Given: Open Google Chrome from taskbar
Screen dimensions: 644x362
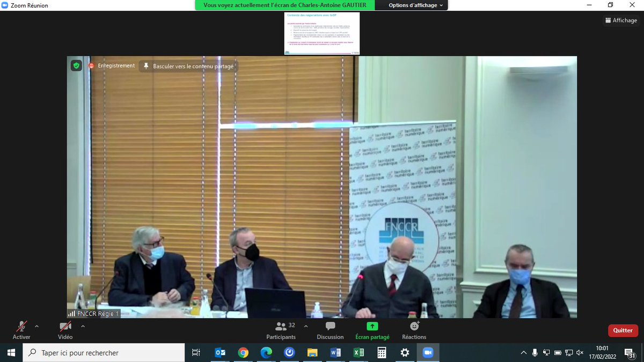Looking at the screenshot, I should 243,352.
